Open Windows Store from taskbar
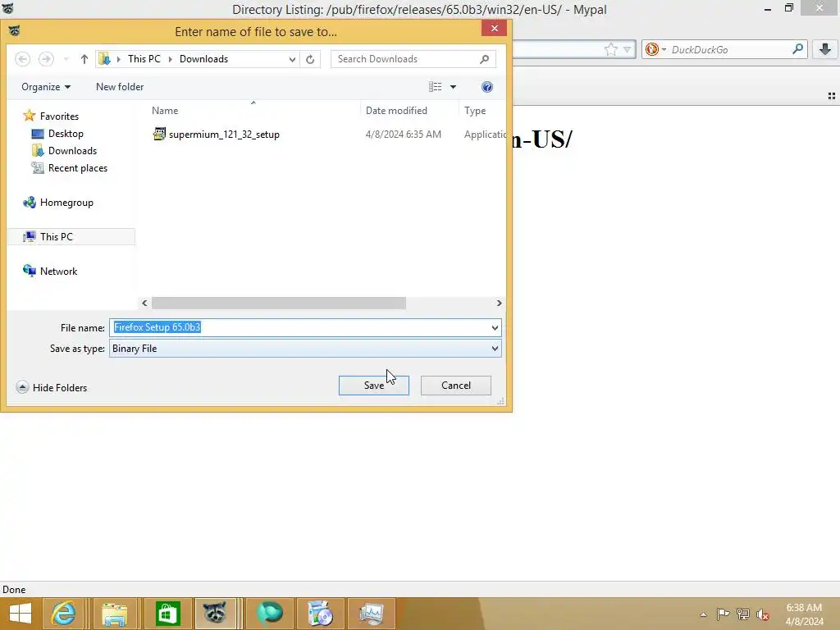This screenshot has height=630, width=840. pos(167,614)
